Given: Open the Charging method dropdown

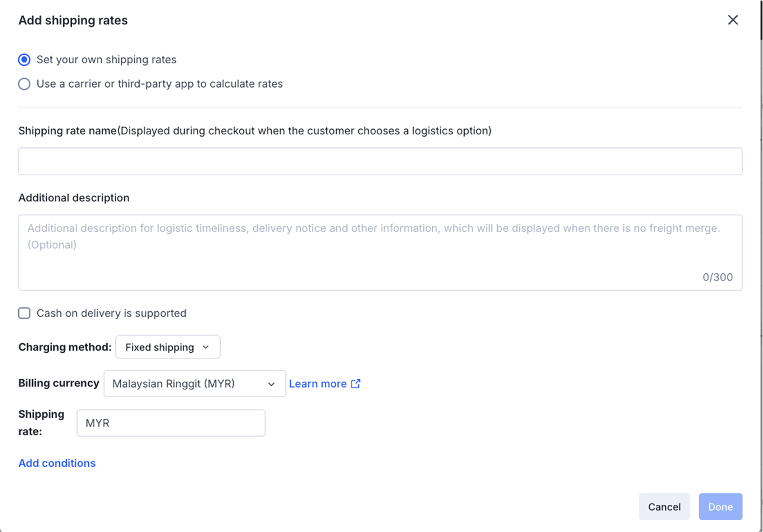Looking at the screenshot, I should (168, 347).
